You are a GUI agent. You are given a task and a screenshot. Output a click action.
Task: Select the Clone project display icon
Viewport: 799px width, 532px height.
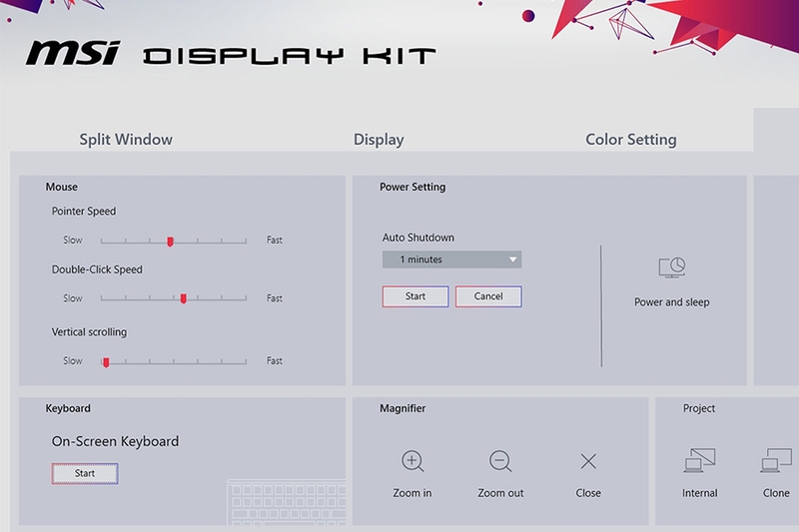pyautogui.click(x=776, y=460)
